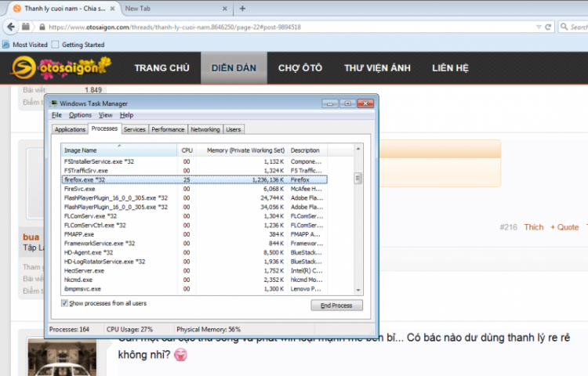Viewport: 588px width, 376px height.
Task: Click the Firefox back arrow button
Action: pos(11,27)
